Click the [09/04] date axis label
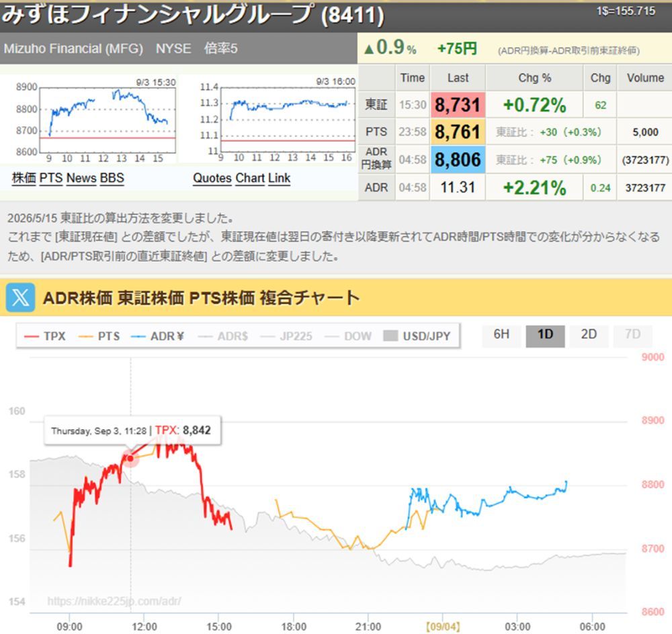The image size is (672, 634). point(443,627)
